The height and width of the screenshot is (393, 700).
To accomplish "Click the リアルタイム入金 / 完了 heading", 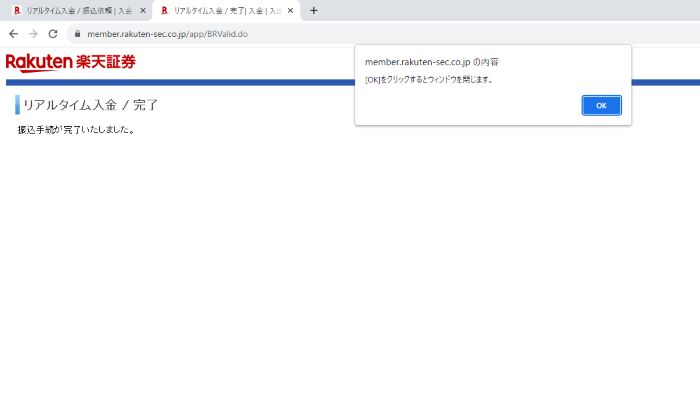I will (91, 105).
